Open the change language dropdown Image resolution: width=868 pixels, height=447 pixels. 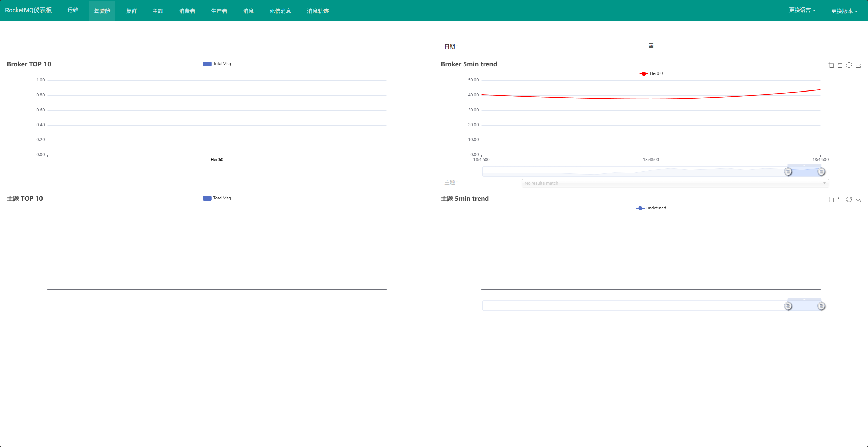coord(802,10)
